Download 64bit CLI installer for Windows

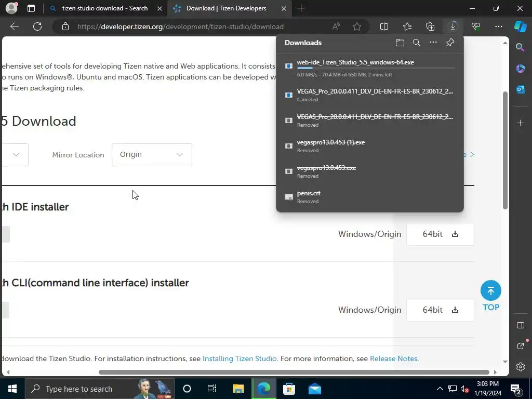tap(440, 310)
